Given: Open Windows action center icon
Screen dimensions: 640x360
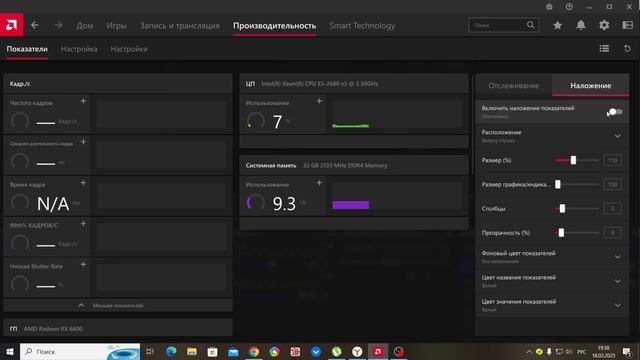Looking at the screenshot, I should click(x=627, y=351).
